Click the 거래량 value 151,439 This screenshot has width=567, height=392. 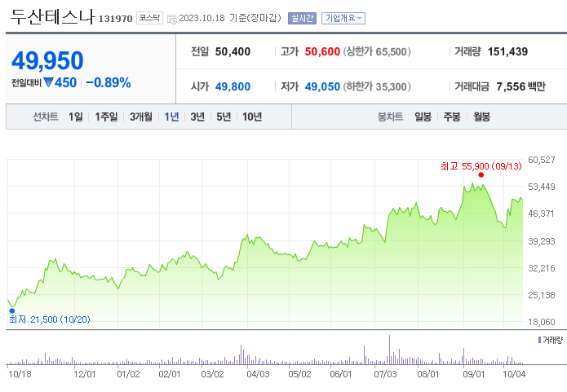coord(507,51)
